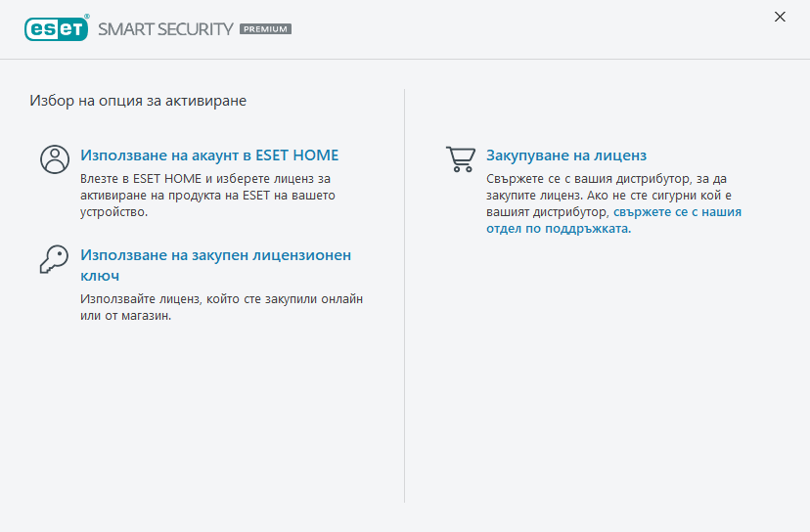Click the key icon for license key activation
The width and height of the screenshot is (810, 532).
pyautogui.click(x=55, y=258)
